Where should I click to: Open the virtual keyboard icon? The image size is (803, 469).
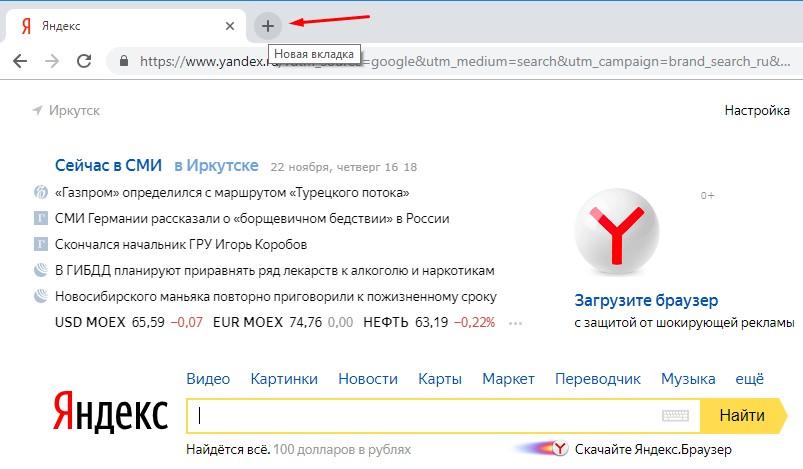(x=675, y=416)
